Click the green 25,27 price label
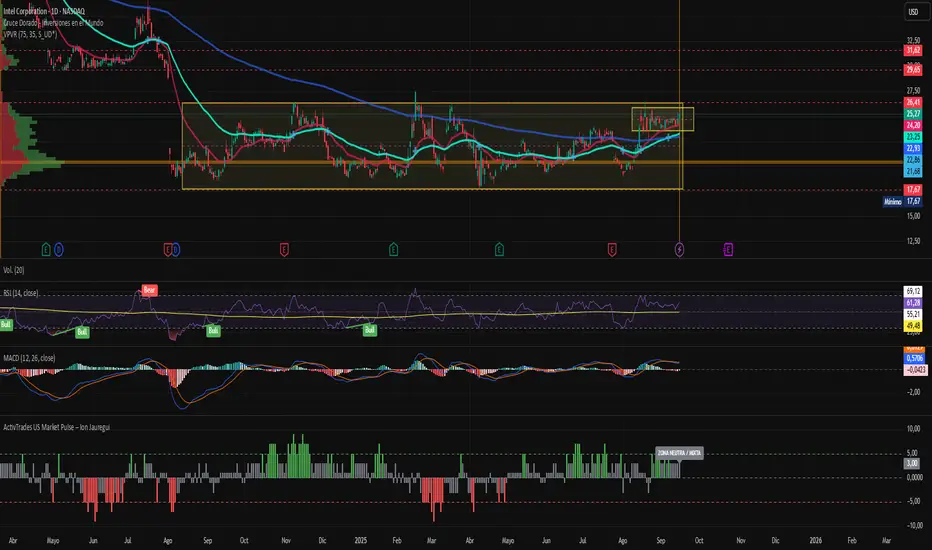The width and height of the screenshot is (932, 550). pyautogui.click(x=913, y=114)
